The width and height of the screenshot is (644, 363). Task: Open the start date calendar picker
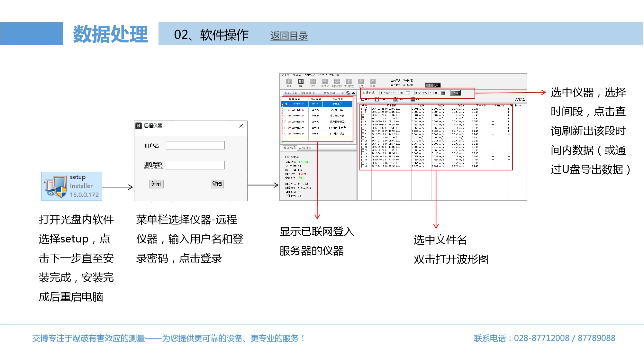point(408,93)
